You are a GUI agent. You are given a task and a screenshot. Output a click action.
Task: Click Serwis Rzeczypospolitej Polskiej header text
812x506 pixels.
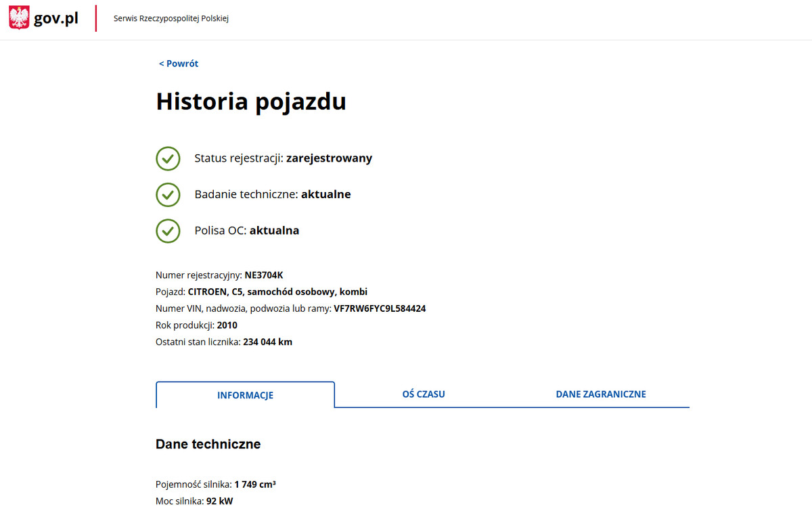(x=171, y=19)
